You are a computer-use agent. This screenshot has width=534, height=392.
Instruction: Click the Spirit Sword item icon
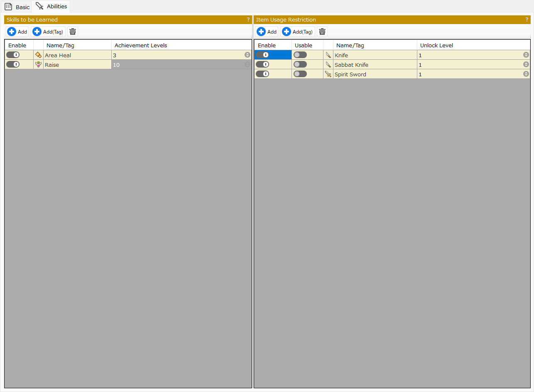click(328, 74)
